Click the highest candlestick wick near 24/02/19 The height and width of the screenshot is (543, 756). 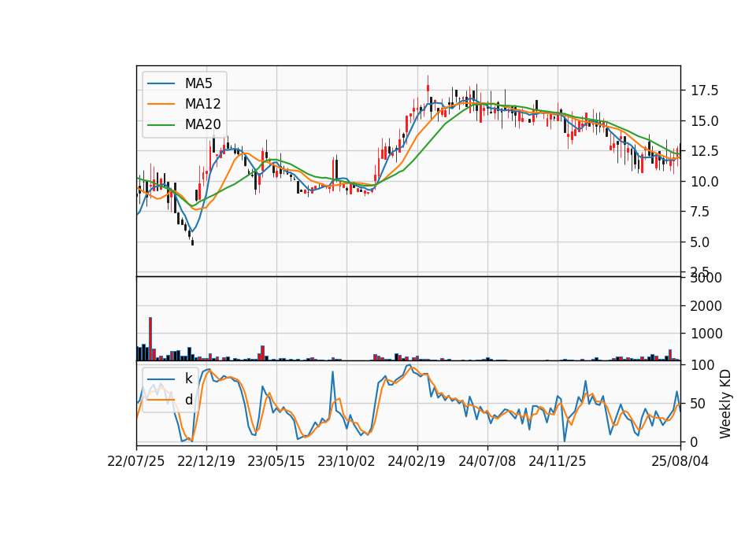tap(428, 84)
